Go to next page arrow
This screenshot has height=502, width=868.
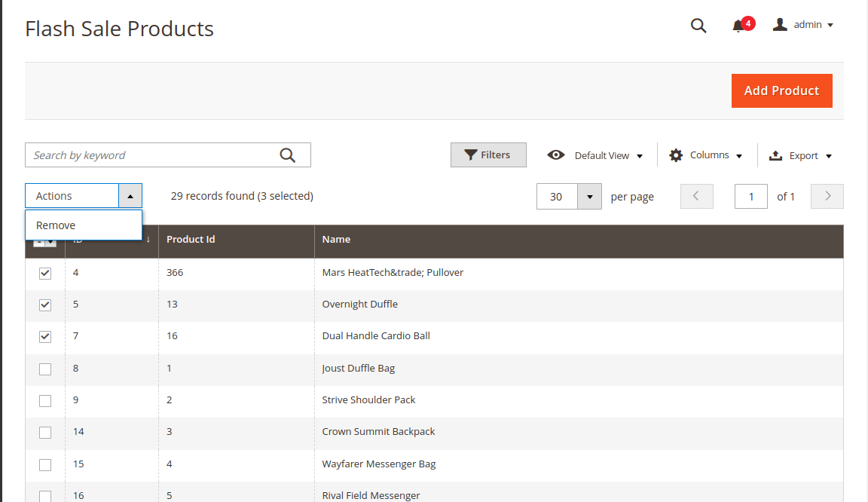point(827,196)
